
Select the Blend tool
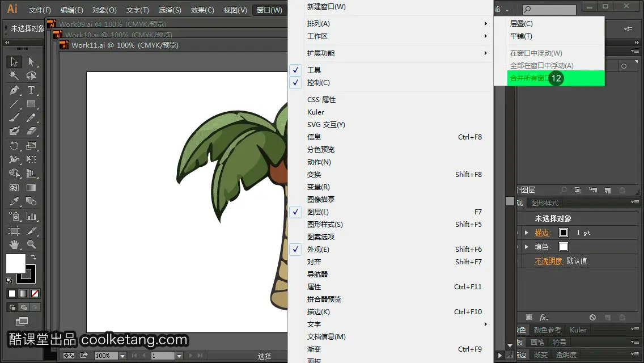click(31, 201)
